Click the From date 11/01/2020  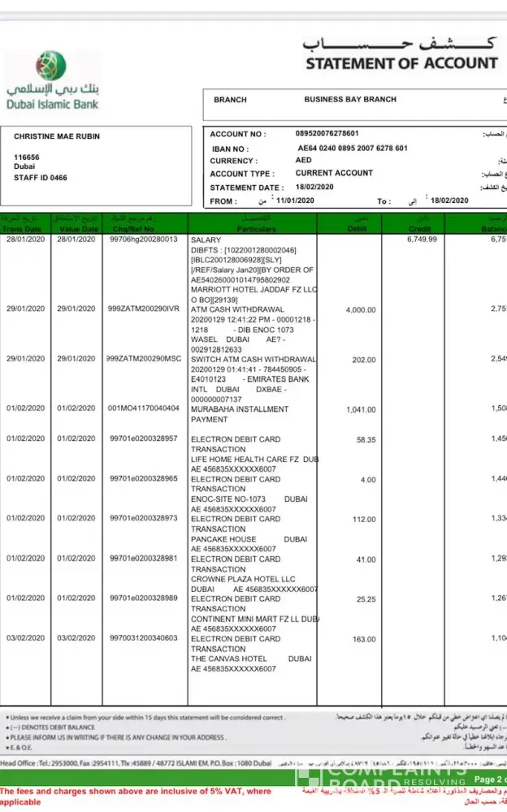pos(295,201)
